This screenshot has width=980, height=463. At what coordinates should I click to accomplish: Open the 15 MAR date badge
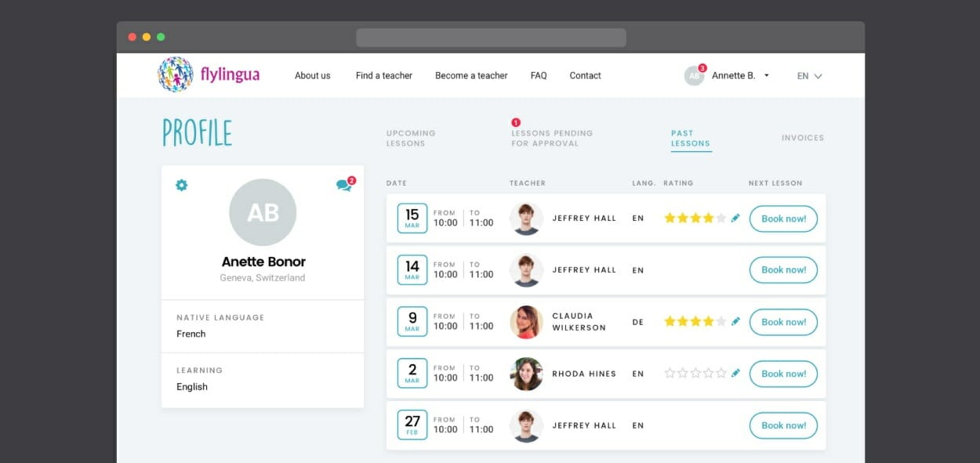click(412, 219)
